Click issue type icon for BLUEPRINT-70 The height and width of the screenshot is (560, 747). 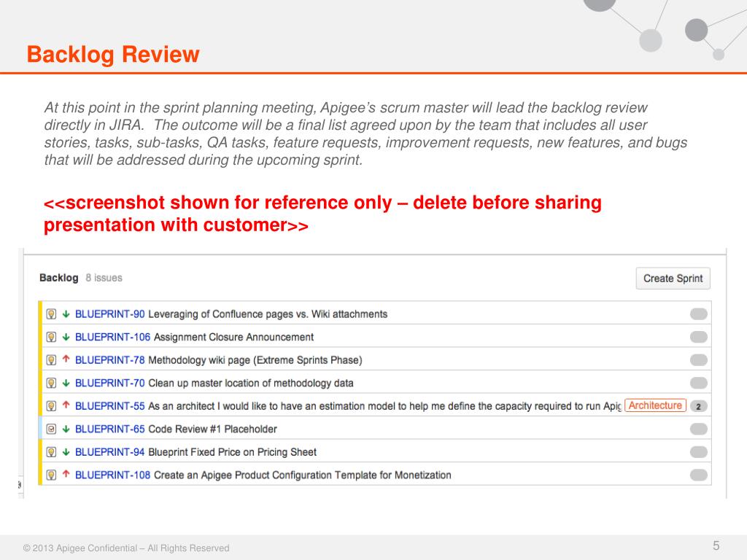pyautogui.click(x=51, y=384)
